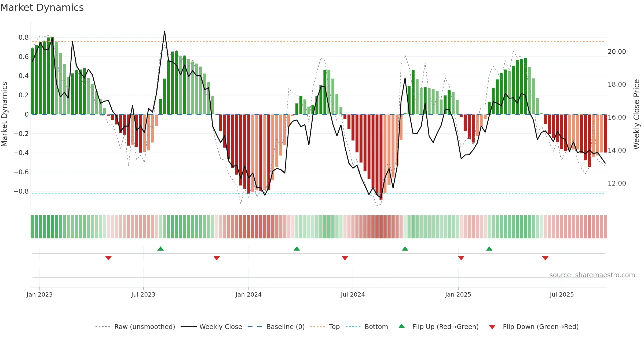Click the red flip-down triangle near Jan 2025

coord(461,258)
